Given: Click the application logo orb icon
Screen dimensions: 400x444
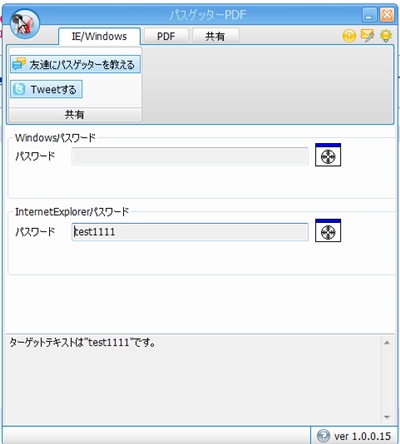Looking at the screenshot, I should point(25,23).
